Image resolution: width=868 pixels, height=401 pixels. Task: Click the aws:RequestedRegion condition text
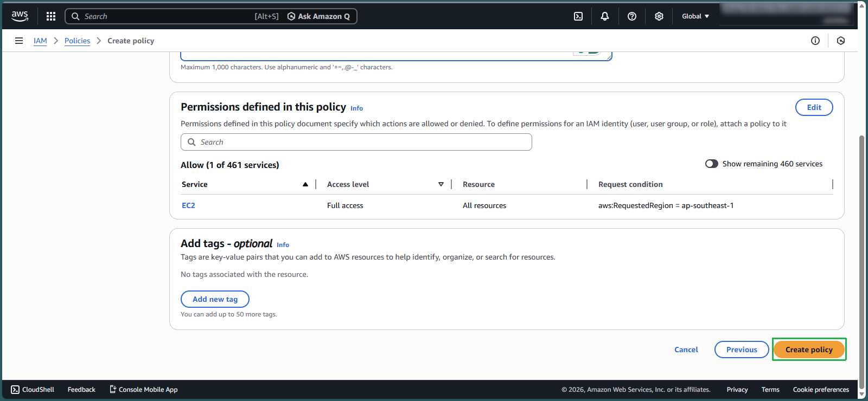point(666,205)
